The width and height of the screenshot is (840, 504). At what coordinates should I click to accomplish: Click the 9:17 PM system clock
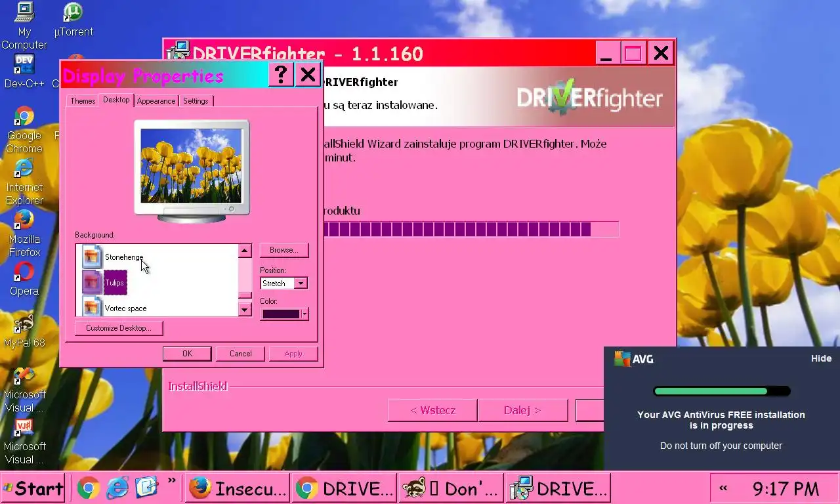click(x=786, y=489)
